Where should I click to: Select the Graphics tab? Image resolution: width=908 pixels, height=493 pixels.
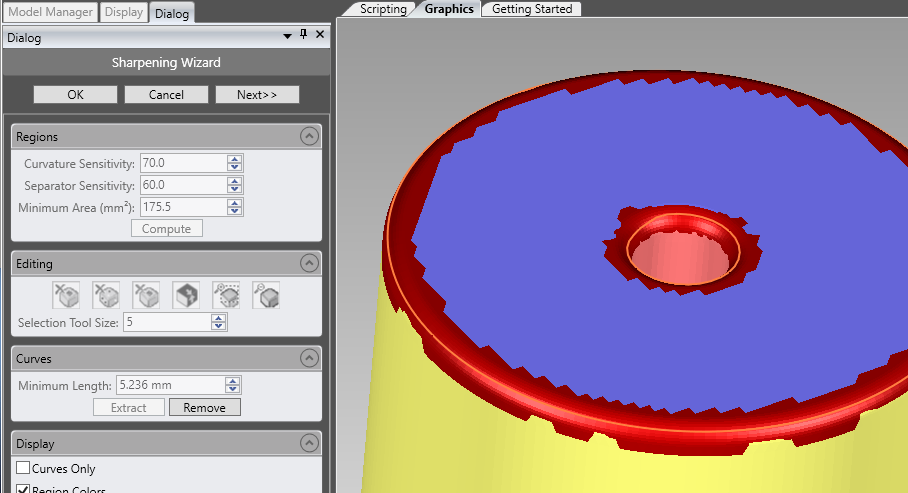[449, 9]
